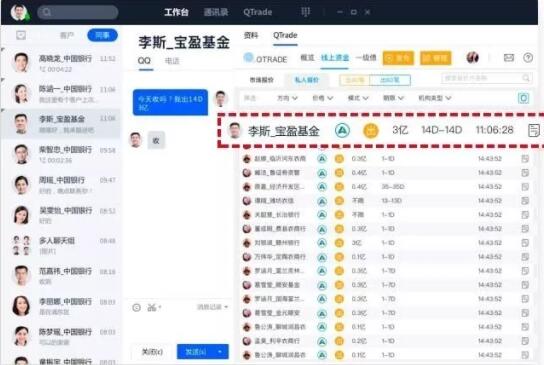544x365 pixels.
Task: Switch to the 私人报价 quote view
Action: click(x=306, y=80)
